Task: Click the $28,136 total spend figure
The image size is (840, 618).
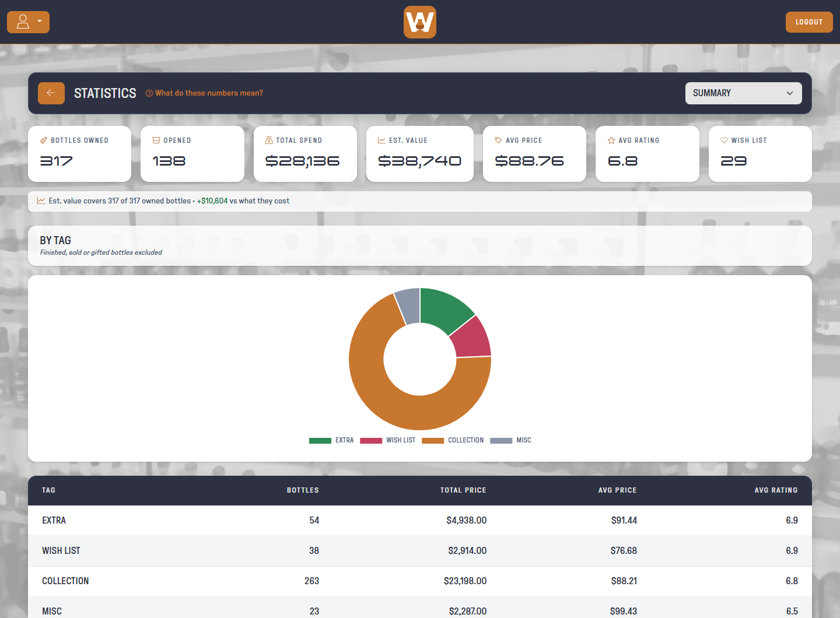Action: pyautogui.click(x=302, y=161)
